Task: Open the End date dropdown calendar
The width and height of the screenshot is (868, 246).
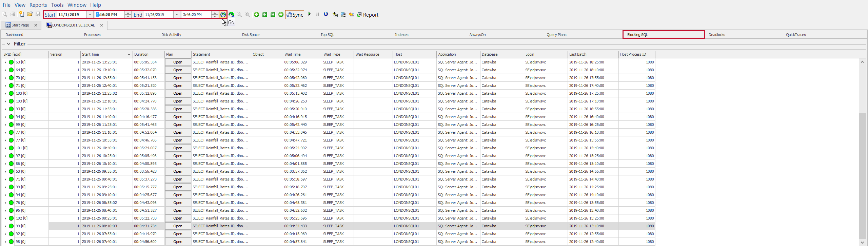Action: 177,15
